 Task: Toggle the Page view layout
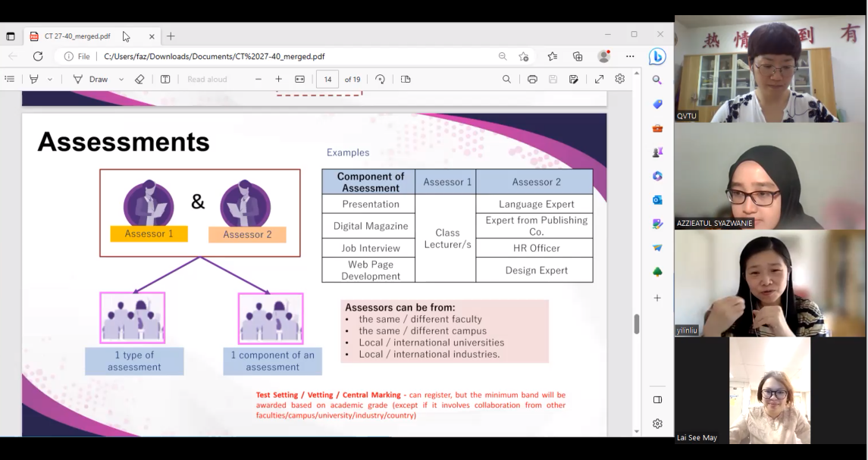[406, 79]
